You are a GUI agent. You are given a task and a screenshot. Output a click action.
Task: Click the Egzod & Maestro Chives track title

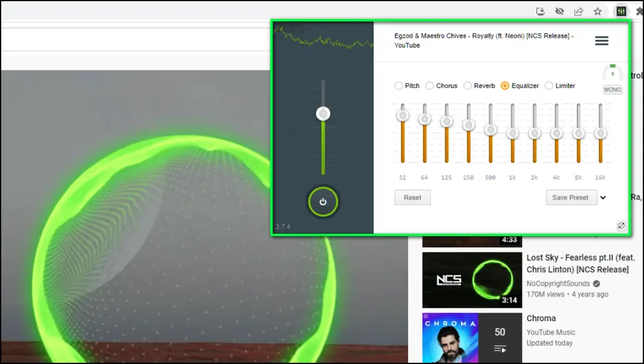click(x=484, y=40)
